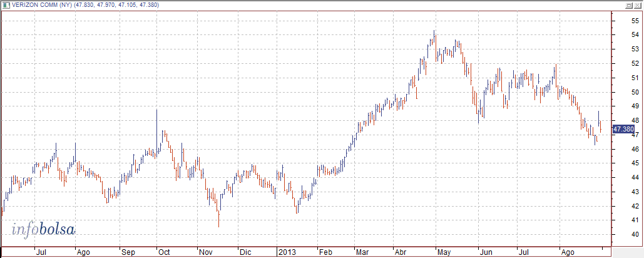The image size is (644, 258).
Task: Click the 40 price axis value
Action: [635, 235]
